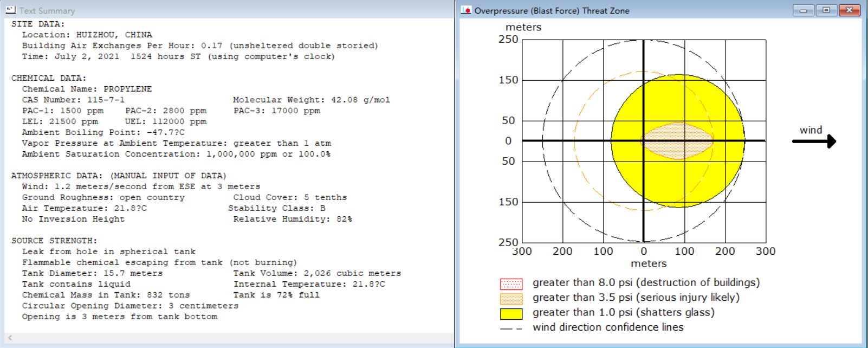The width and height of the screenshot is (868, 348).
Task: Click the 'SITE DATA:' heading
Action: coord(38,24)
